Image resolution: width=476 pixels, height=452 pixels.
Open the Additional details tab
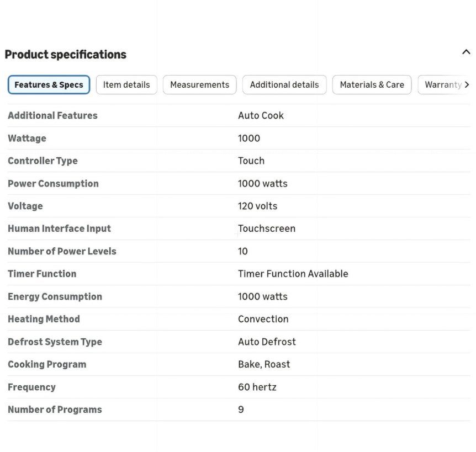(x=284, y=84)
